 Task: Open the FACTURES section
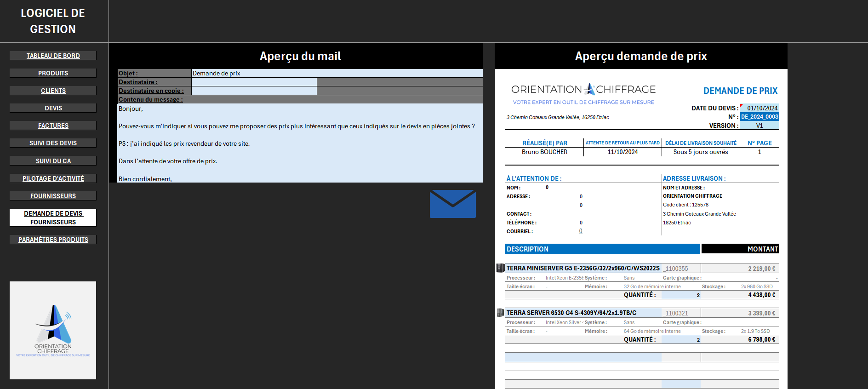[x=53, y=126]
